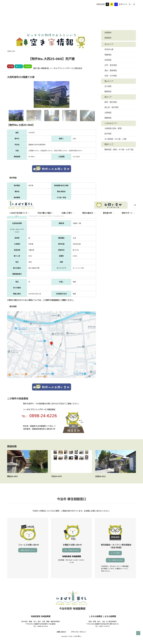Click the いまばり暮らし lighthouse logo in sticky header
Screen dimensions: 143x644
[x=21, y=205]
